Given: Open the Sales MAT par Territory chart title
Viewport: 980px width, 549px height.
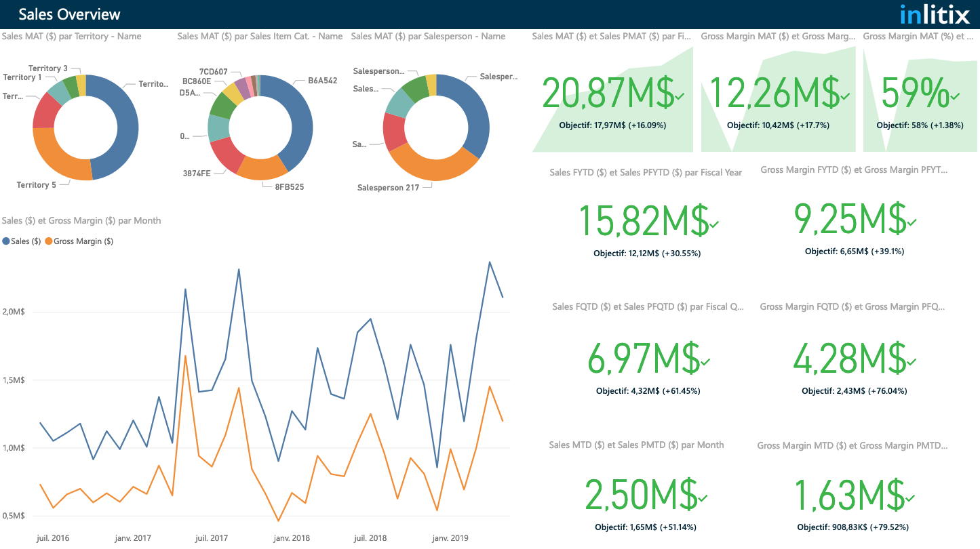Looking at the screenshot, I should (x=72, y=36).
